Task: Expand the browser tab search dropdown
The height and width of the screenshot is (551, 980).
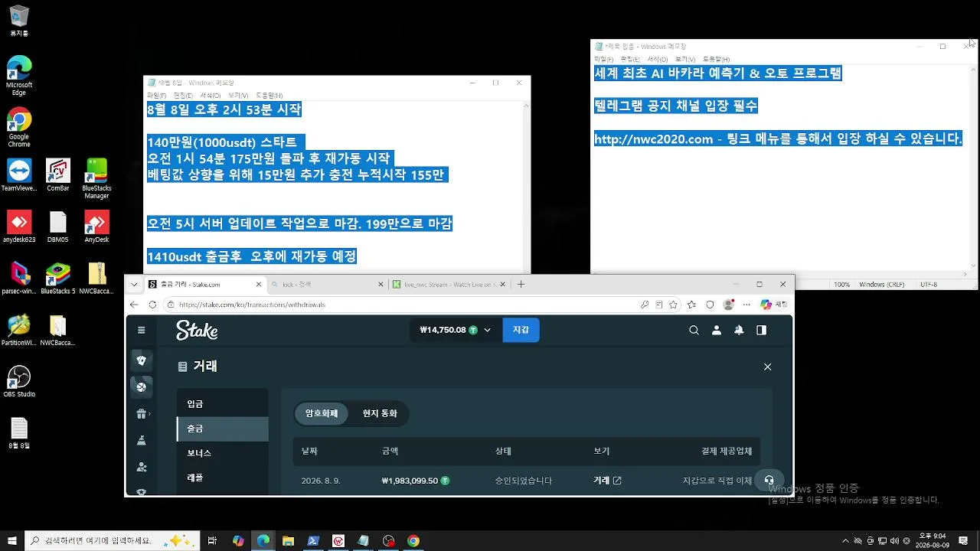Action: (134, 284)
